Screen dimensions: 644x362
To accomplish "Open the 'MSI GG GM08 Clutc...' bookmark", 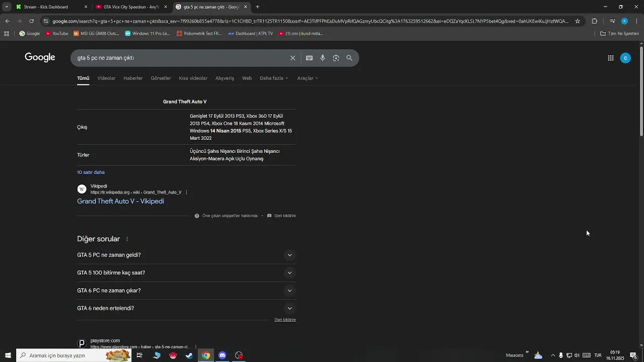I will click(x=96, y=34).
